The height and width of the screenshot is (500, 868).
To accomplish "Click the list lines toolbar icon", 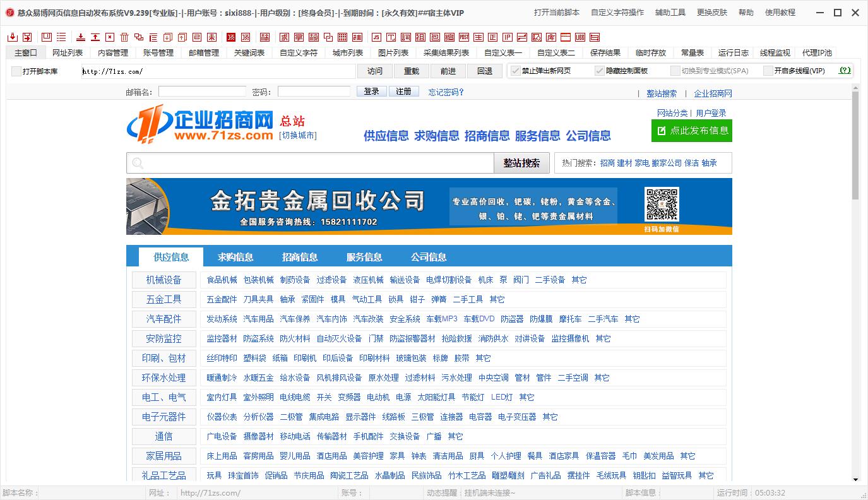I will pos(61,37).
